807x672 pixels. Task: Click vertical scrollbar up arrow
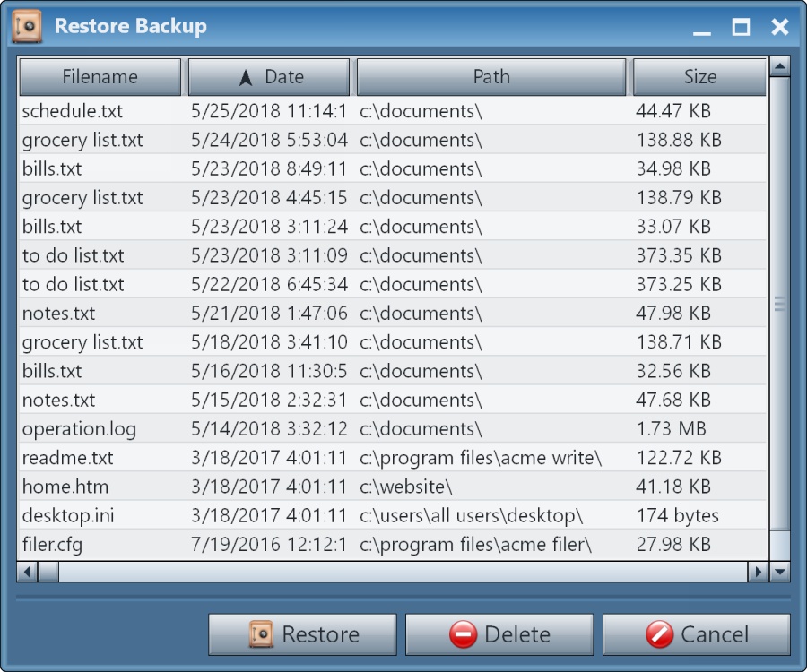780,66
